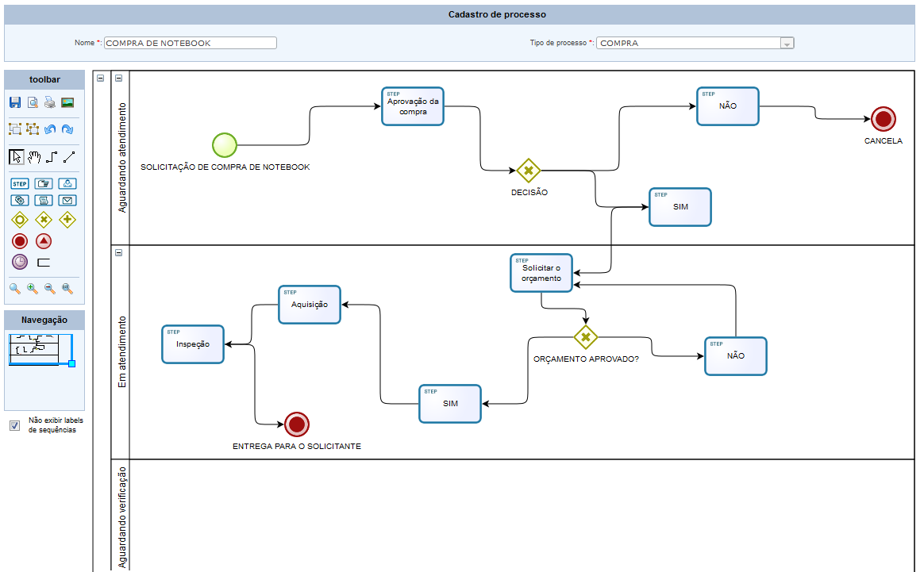The height and width of the screenshot is (572, 924).
Task: Open the Tipo de processo dropdown
Action: [787, 43]
